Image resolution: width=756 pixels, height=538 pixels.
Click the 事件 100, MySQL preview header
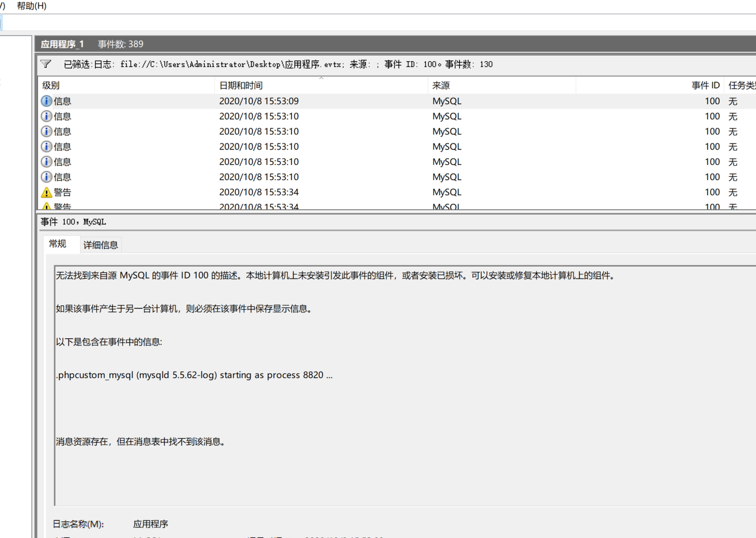click(x=73, y=222)
